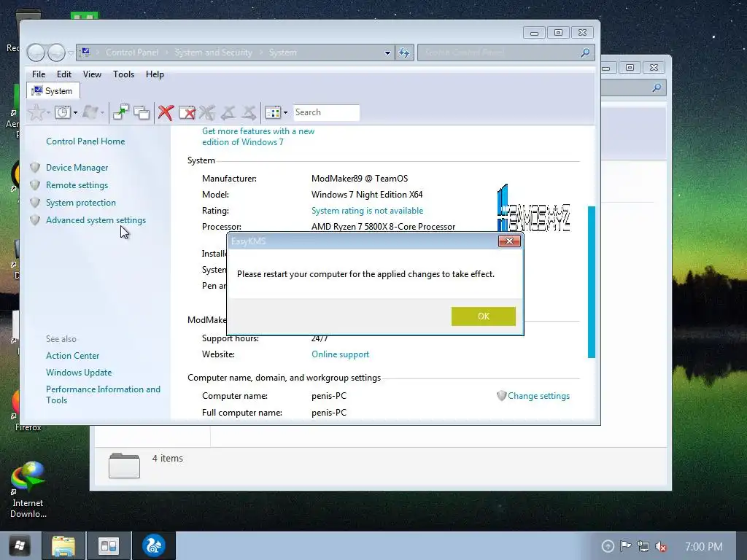Click the address bar refresh icon
Viewport: 747px width, 560px height.
[404, 52]
